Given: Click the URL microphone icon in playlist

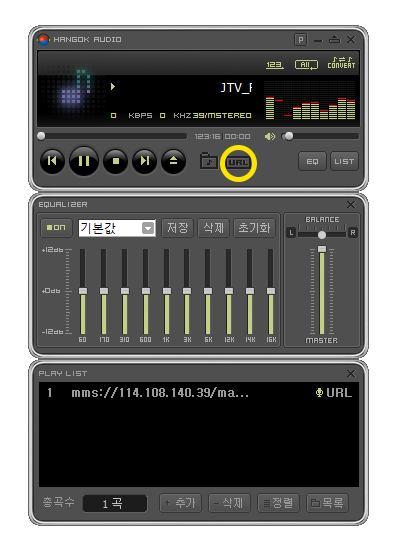Looking at the screenshot, I should coord(319,393).
